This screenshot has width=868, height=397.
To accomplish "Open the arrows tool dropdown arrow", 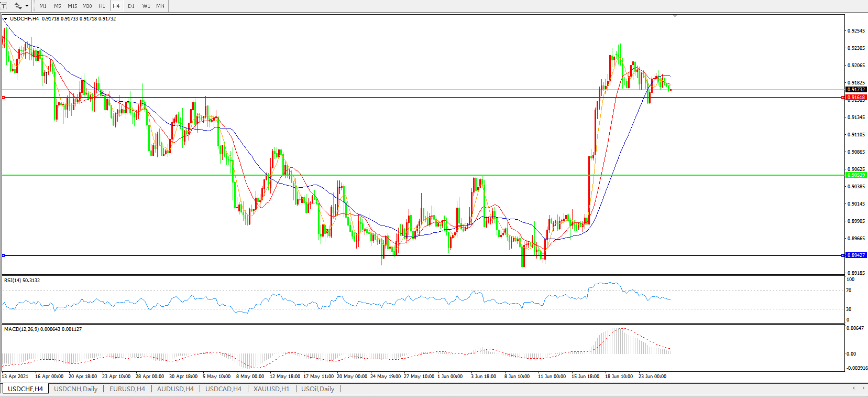I will [27, 6].
